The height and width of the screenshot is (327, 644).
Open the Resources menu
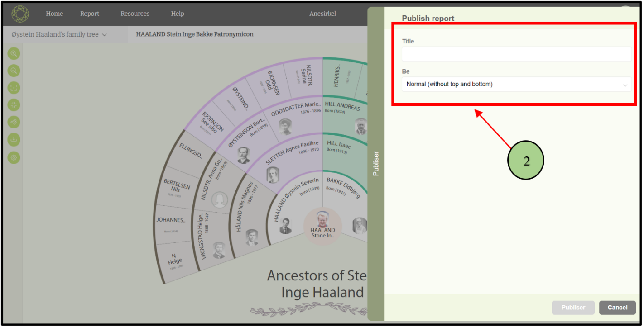click(135, 14)
